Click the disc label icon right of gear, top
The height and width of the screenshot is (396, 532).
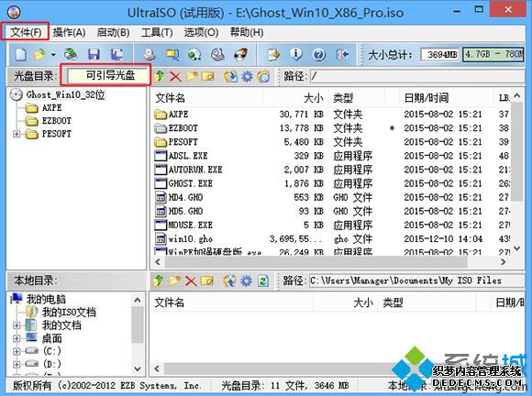coord(263,76)
